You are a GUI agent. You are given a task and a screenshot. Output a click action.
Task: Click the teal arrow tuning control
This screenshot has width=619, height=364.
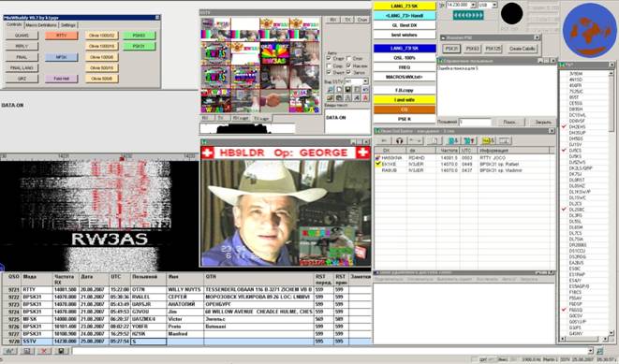coord(468,15)
